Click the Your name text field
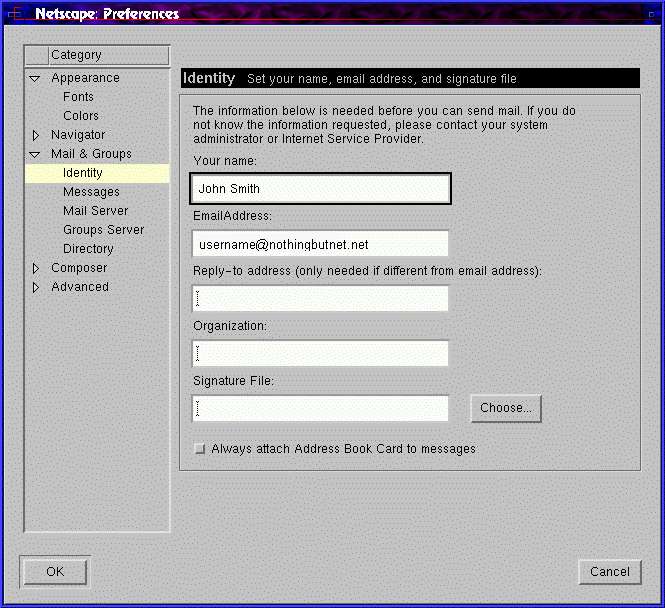Viewport: 665px width, 608px height. pyautogui.click(x=320, y=188)
